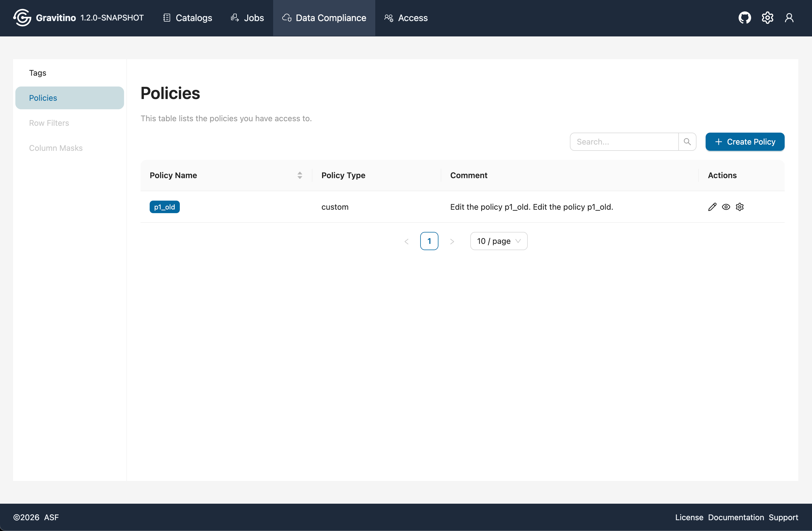Click inside the Search input field

tap(624, 142)
